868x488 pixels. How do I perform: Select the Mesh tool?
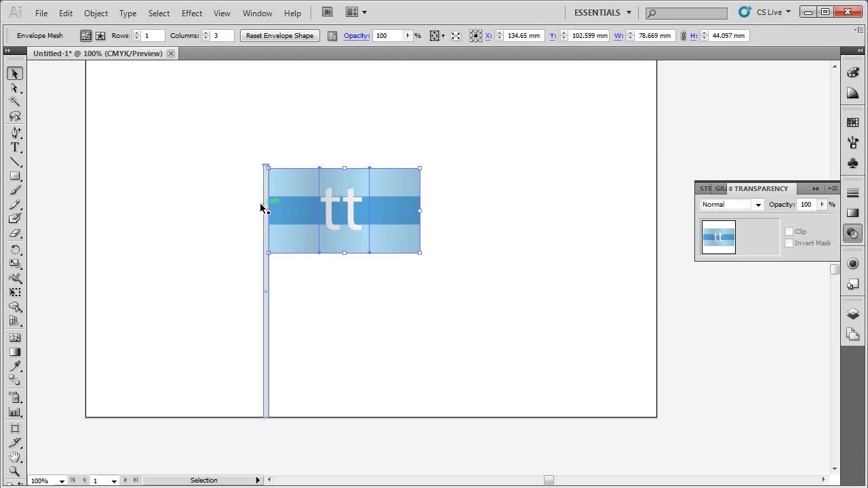(15, 338)
